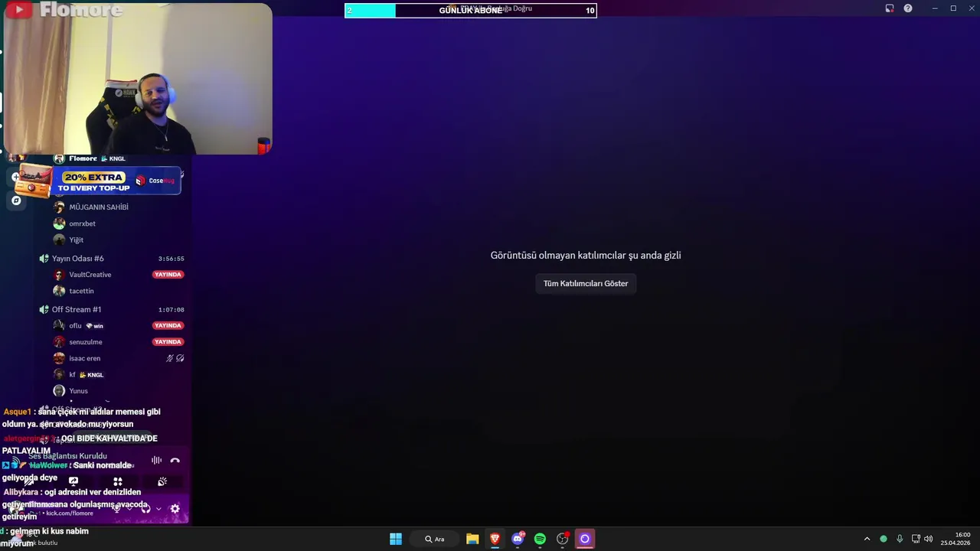Click the microphone icon in the system tray

click(900, 539)
